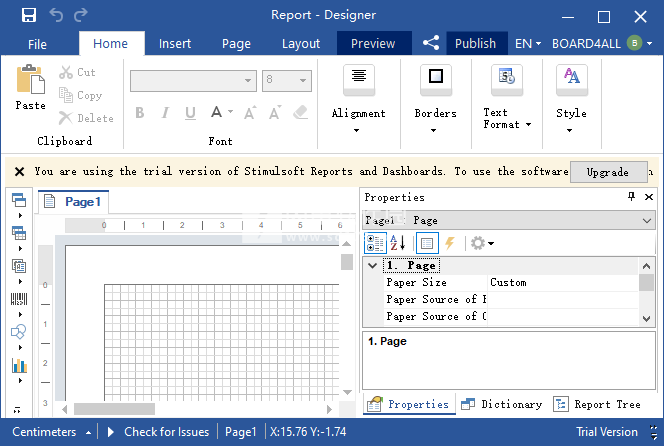Open the Preview tab
The image size is (664, 446).
(x=374, y=43)
